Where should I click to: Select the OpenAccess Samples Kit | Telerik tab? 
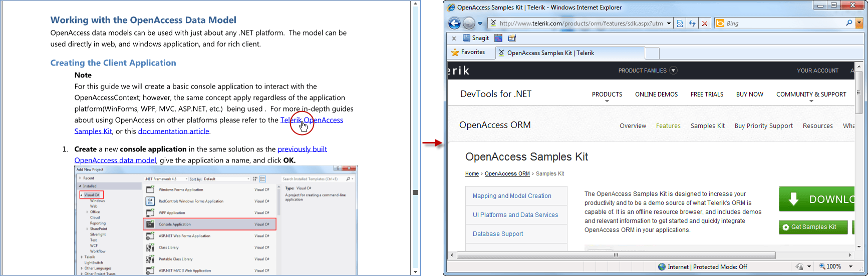(570, 52)
